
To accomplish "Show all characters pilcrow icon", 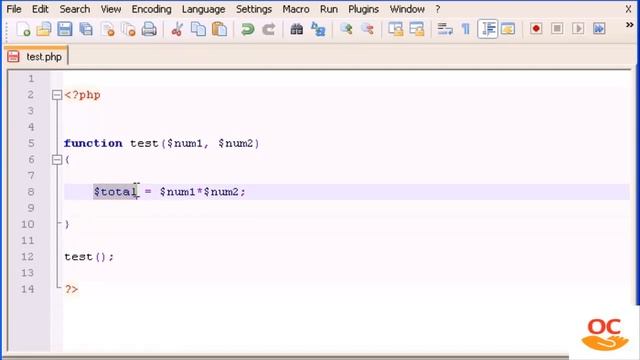I will pyautogui.click(x=466, y=29).
